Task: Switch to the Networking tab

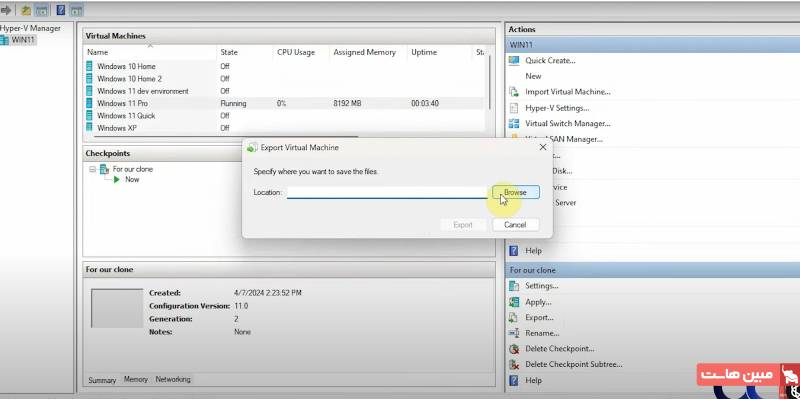Action: pyautogui.click(x=173, y=380)
